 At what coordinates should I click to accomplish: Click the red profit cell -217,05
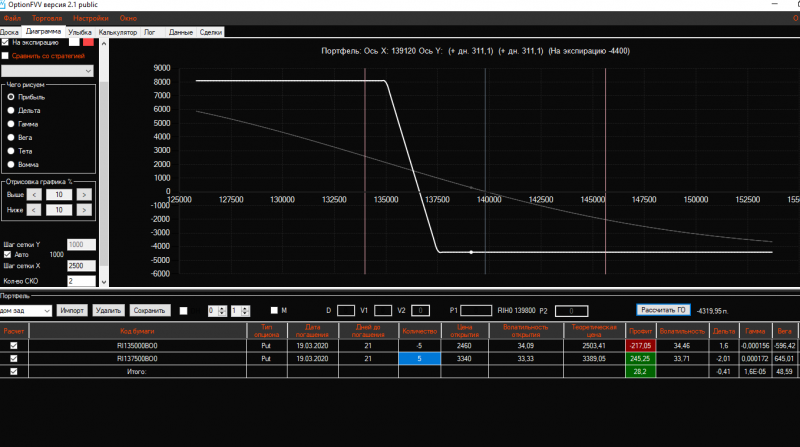click(x=640, y=345)
